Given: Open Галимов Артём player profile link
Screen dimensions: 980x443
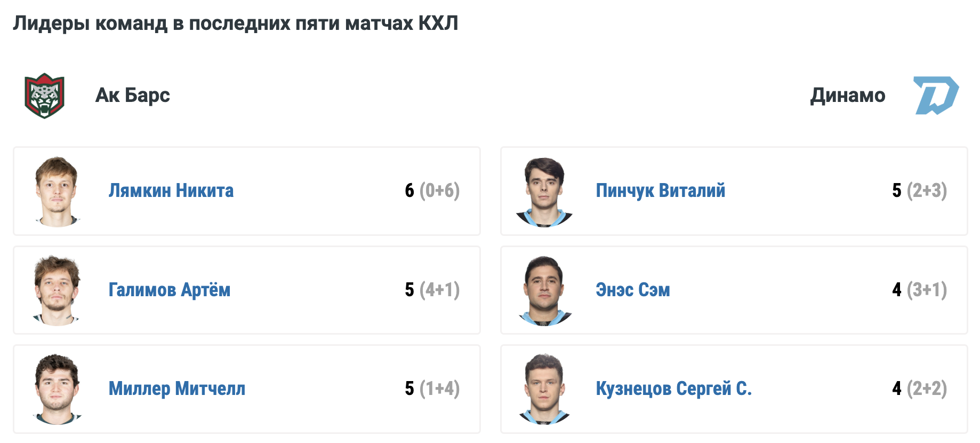Looking at the screenshot, I should click(x=170, y=290).
